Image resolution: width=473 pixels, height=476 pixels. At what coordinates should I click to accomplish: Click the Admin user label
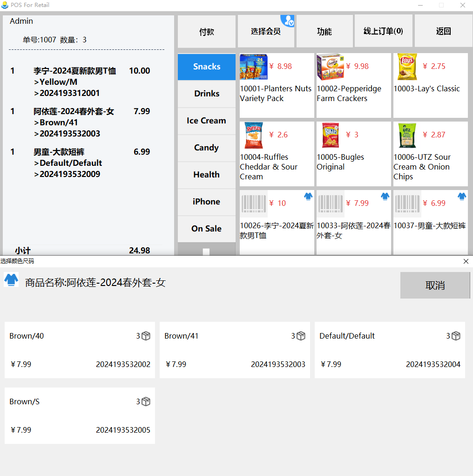pyautogui.click(x=21, y=21)
